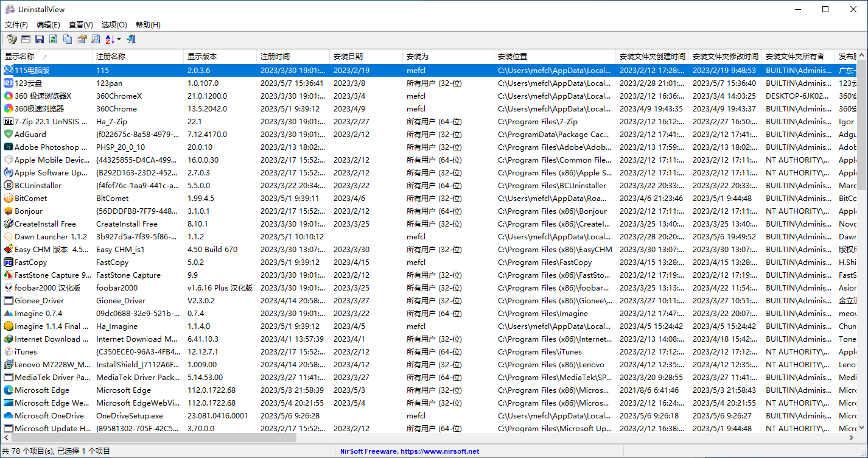868x458 pixels.
Task: Click the OneDriveSetup.exe registry name cell
Action: (x=130, y=415)
